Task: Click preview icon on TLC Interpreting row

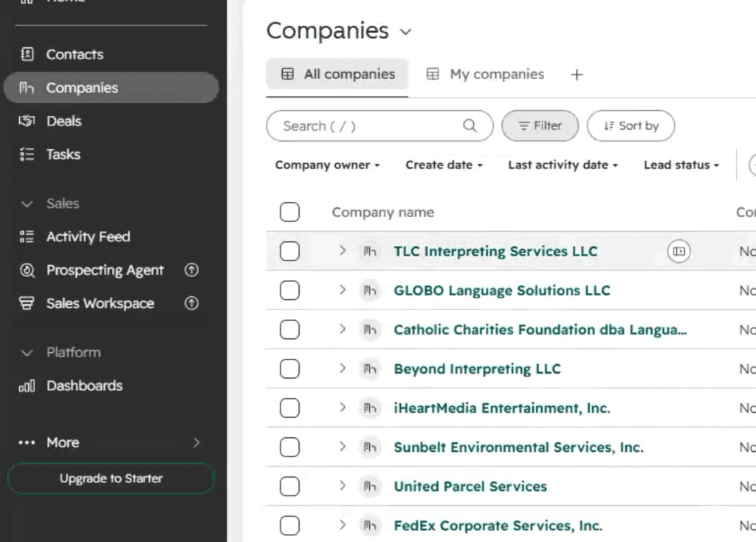Action: point(679,251)
